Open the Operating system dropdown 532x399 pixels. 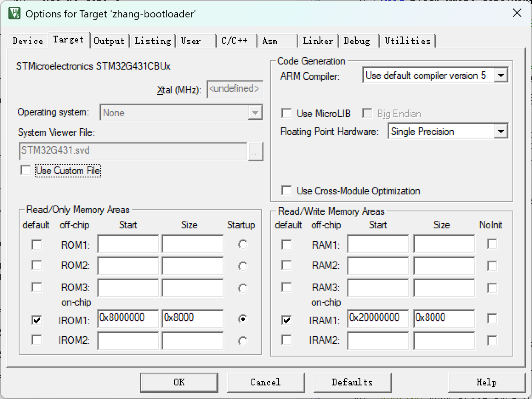[x=255, y=113]
